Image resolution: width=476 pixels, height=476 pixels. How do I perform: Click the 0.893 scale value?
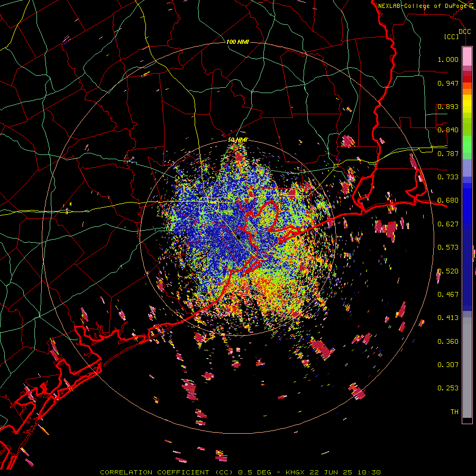pyautogui.click(x=448, y=106)
